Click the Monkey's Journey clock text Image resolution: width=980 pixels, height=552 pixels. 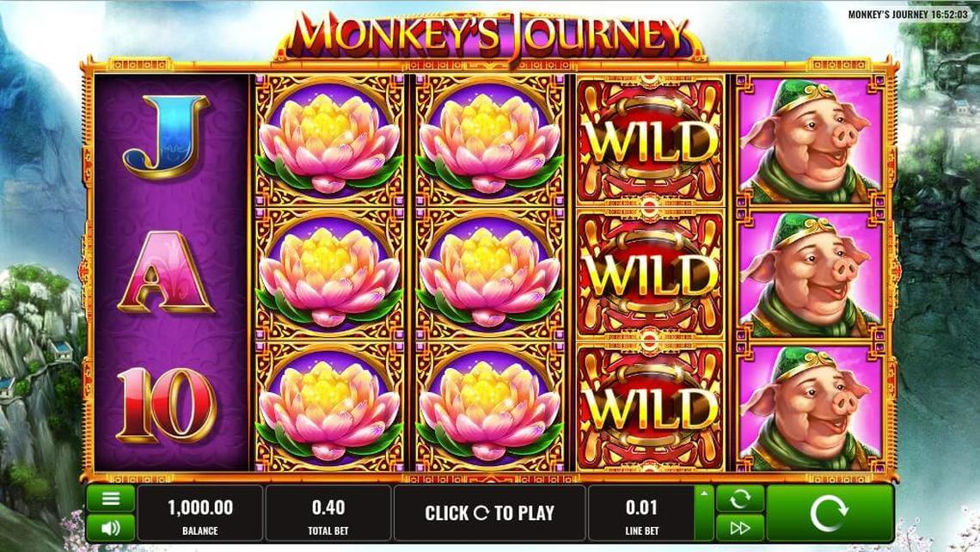908,14
